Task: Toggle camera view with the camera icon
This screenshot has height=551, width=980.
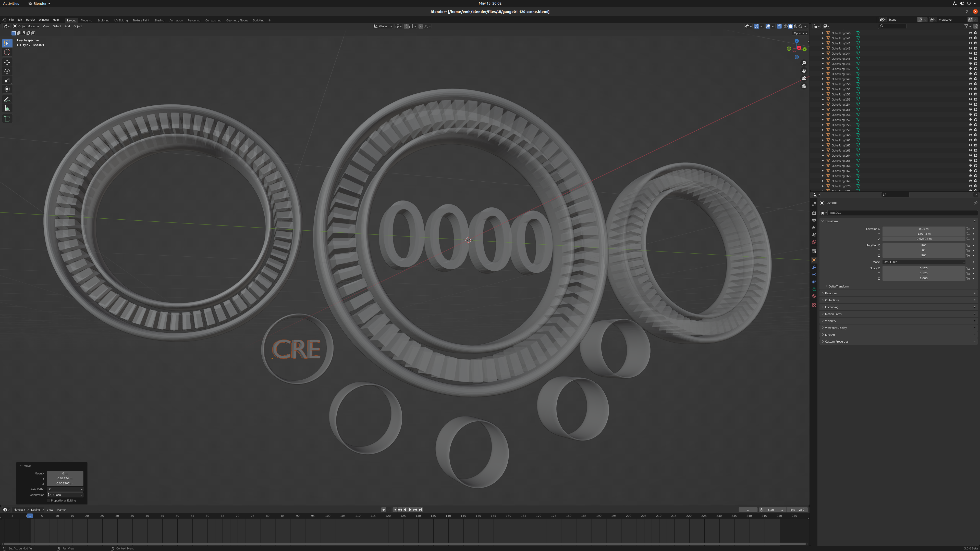Action: [x=804, y=78]
